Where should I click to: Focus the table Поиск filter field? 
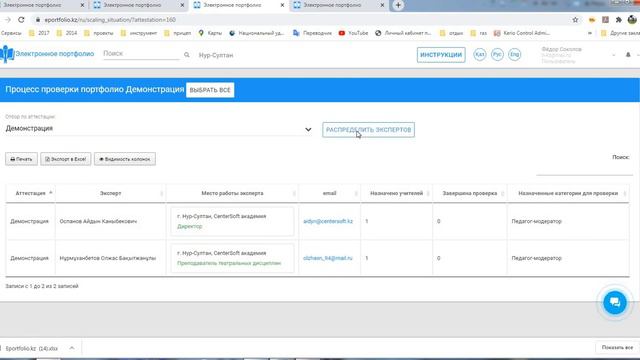coord(584,169)
